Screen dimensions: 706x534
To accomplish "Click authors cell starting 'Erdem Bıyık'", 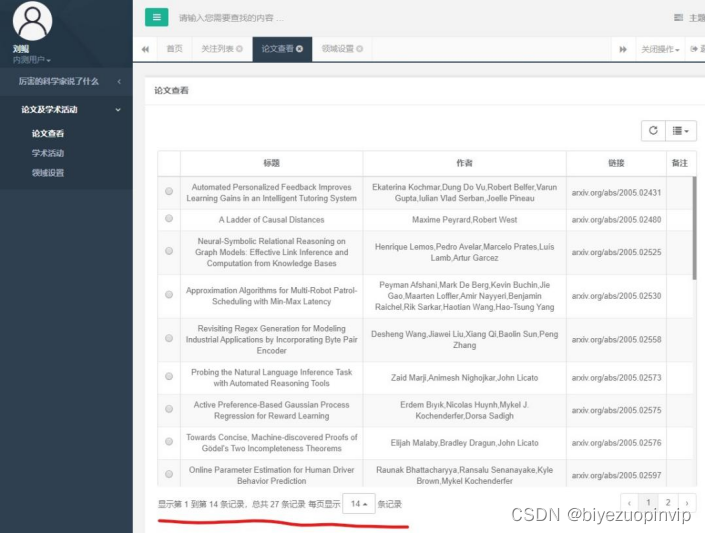I will (464, 410).
